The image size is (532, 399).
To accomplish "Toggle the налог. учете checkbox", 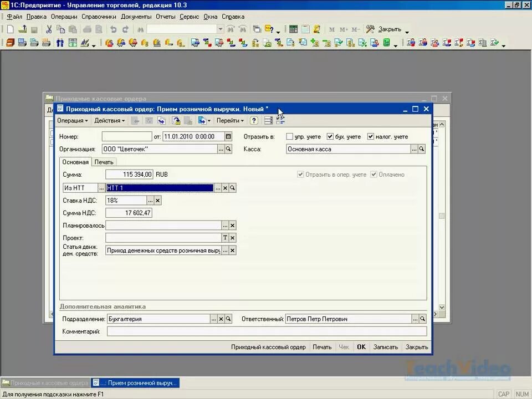I will click(x=371, y=136).
